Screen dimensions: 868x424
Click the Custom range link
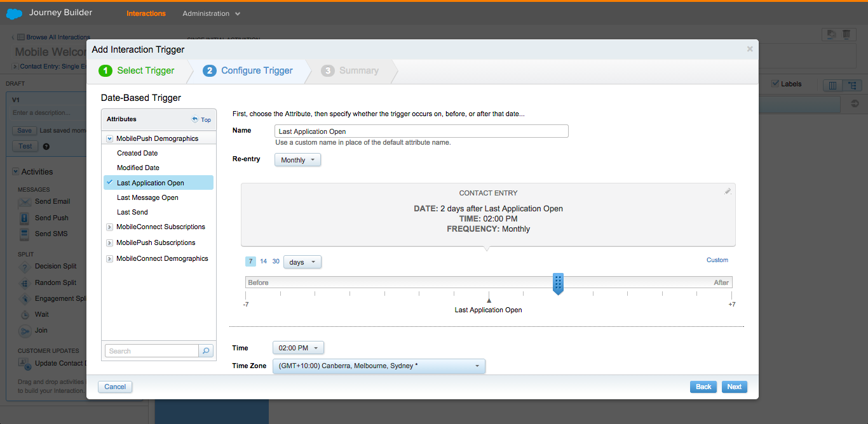point(717,260)
